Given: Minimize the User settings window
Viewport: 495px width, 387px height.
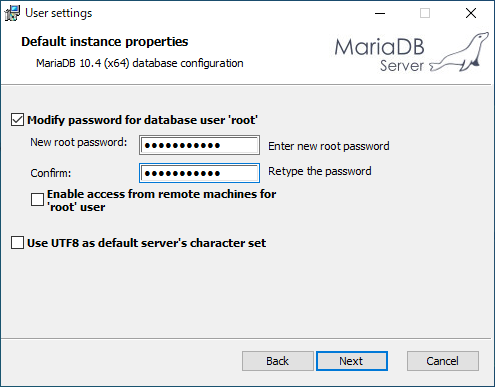Looking at the screenshot, I should click(380, 13).
